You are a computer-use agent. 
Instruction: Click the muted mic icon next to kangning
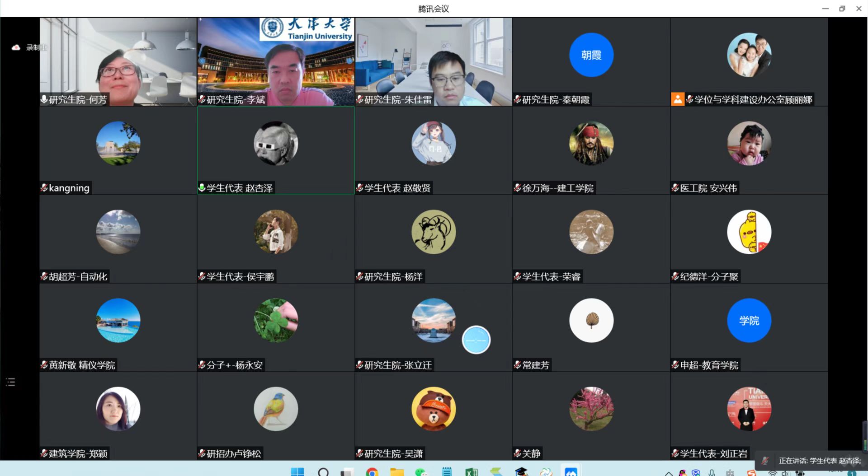click(44, 188)
